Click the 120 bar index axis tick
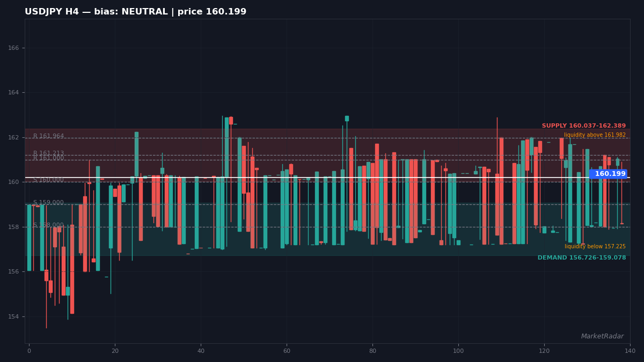This screenshot has width=644, height=362. pyautogui.click(x=544, y=351)
